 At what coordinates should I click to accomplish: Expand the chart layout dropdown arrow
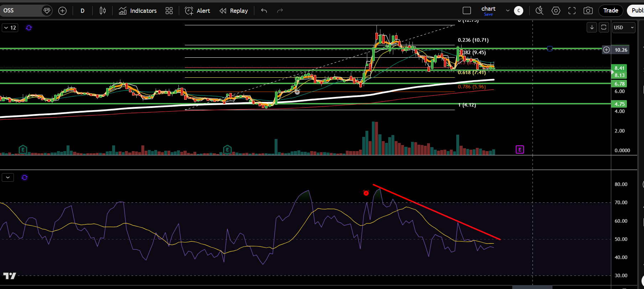tap(508, 11)
